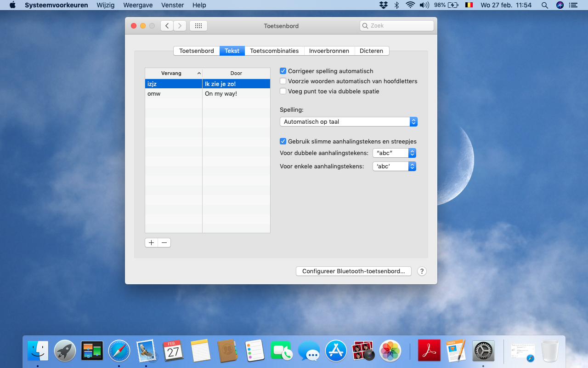Go back with the left arrow button
Viewport: 588px width, 368px height.
167,26
